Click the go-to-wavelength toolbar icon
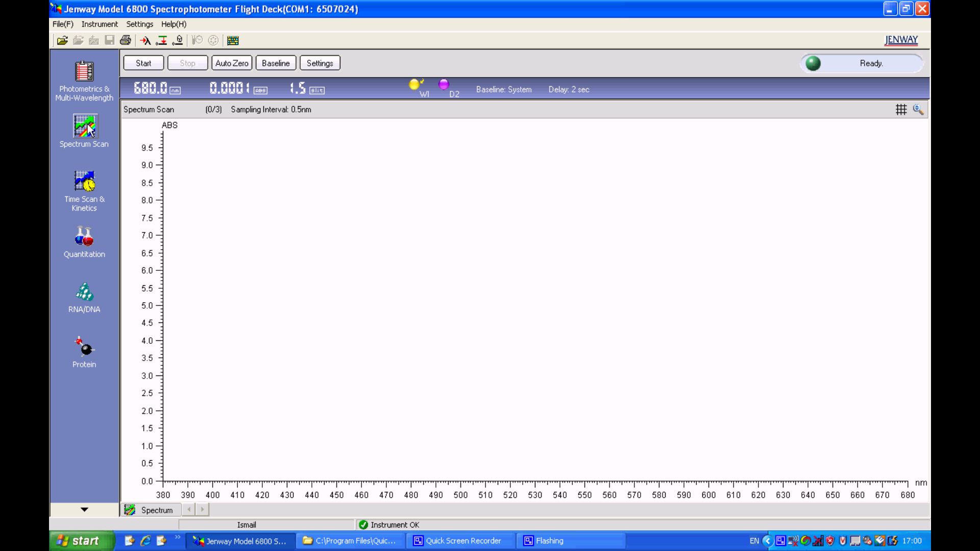 pyautogui.click(x=145, y=40)
